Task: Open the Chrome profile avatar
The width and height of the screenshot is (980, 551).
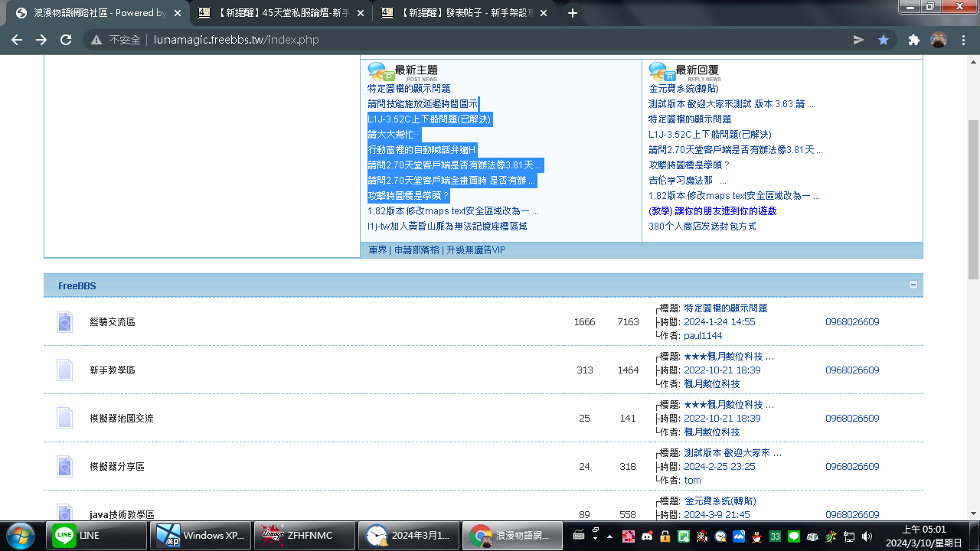Action: [939, 40]
